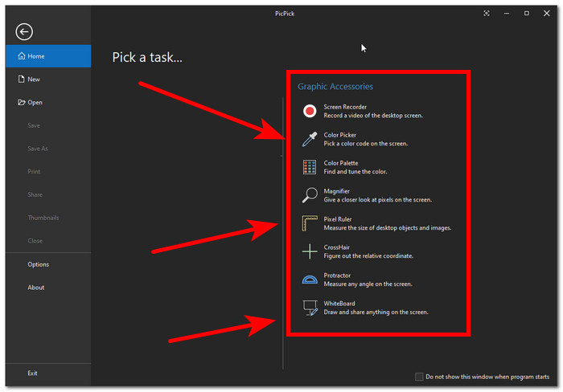Open the Options menu item
563x392 pixels.
[38, 264]
